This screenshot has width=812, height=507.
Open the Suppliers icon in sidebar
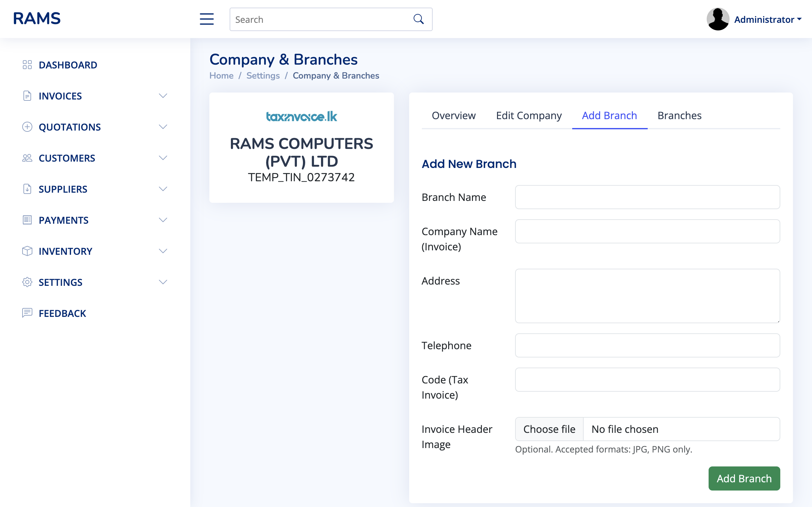click(x=27, y=189)
